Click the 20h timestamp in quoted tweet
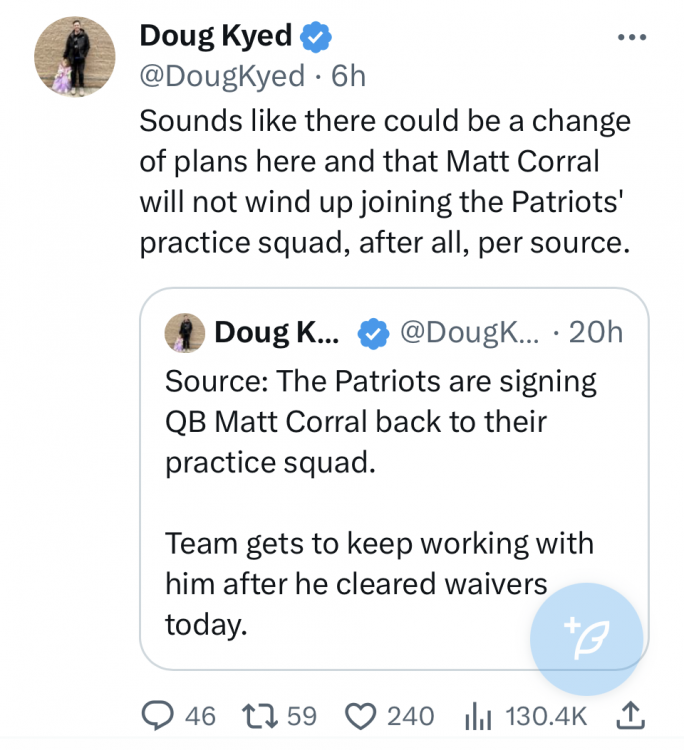684x750 pixels. [x=594, y=332]
